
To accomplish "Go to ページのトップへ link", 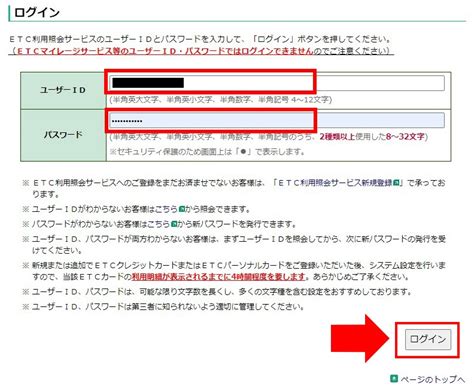I will [x=432, y=379].
